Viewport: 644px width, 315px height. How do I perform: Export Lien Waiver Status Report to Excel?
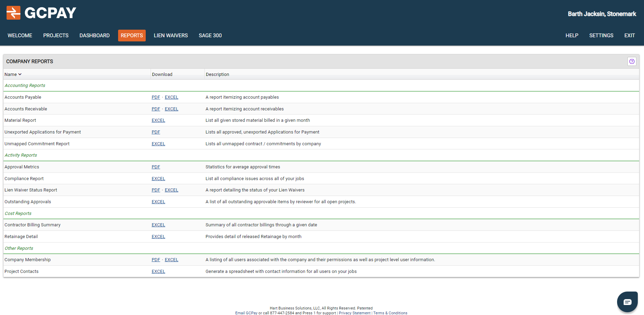click(171, 190)
